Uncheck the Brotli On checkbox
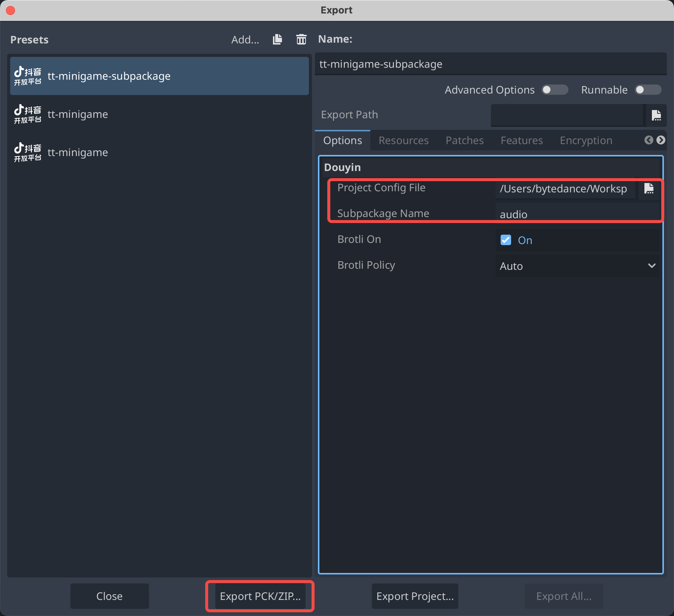Viewport: 674px width, 616px height. pyautogui.click(x=506, y=240)
